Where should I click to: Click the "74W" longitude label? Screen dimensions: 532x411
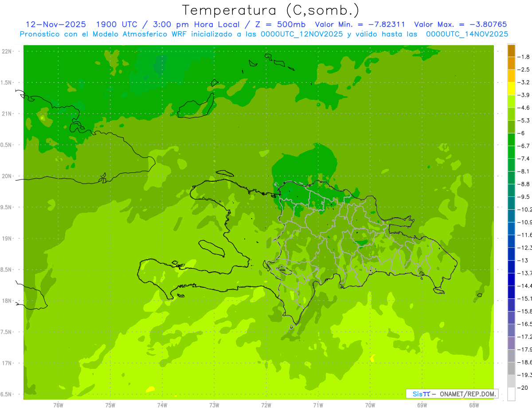click(x=162, y=405)
